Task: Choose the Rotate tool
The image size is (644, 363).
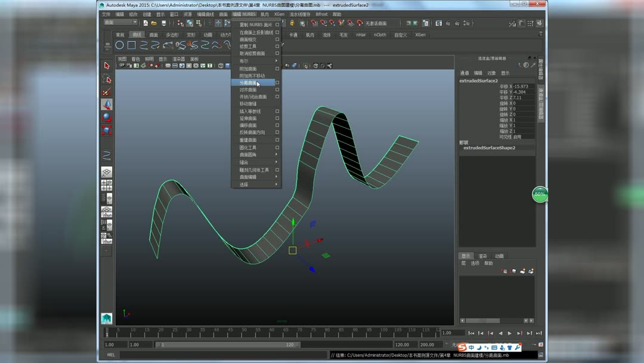Action: click(107, 118)
